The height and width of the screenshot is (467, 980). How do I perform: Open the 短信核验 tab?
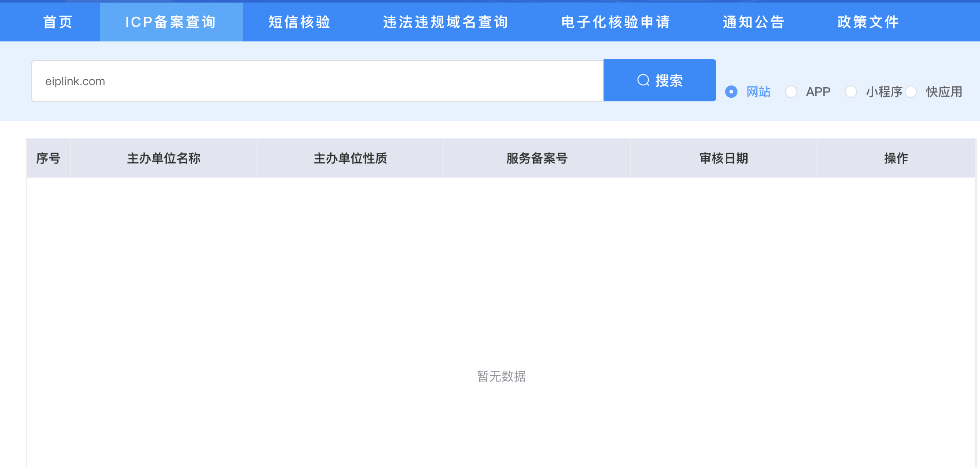(299, 22)
